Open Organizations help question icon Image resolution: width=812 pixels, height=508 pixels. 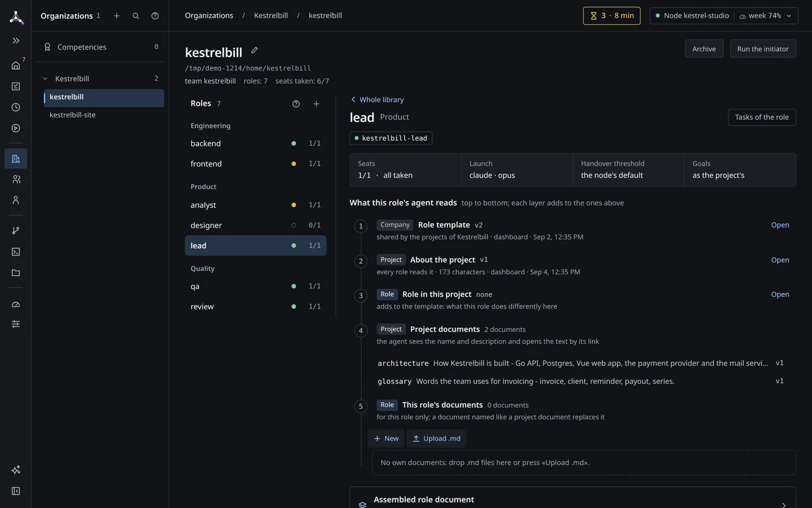click(155, 16)
